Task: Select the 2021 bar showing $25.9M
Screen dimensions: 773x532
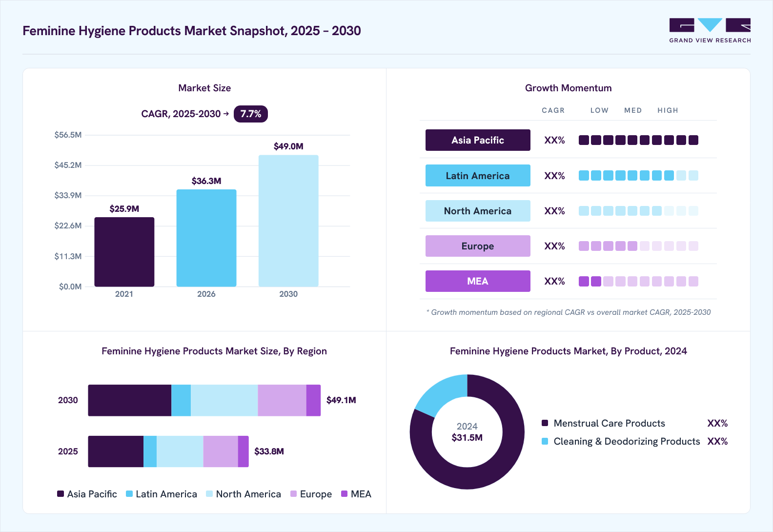Action: pos(124,252)
